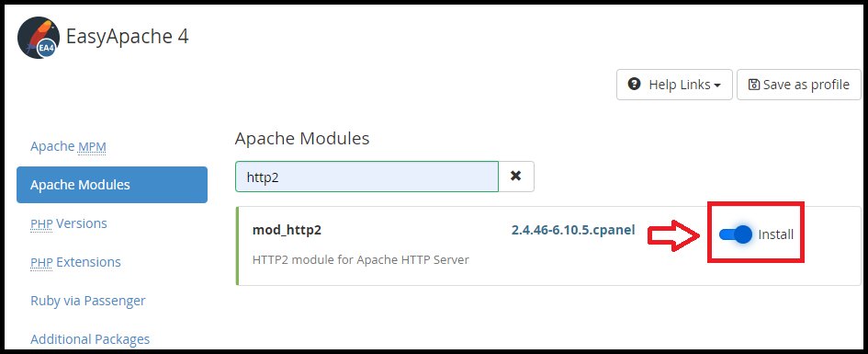Click the Install label beside the switch
This screenshot has height=354, width=868.
775,234
